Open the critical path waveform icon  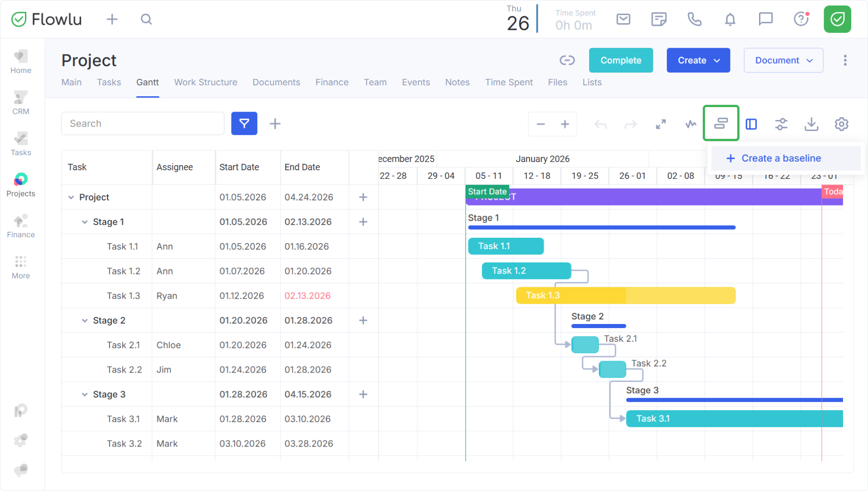click(690, 124)
